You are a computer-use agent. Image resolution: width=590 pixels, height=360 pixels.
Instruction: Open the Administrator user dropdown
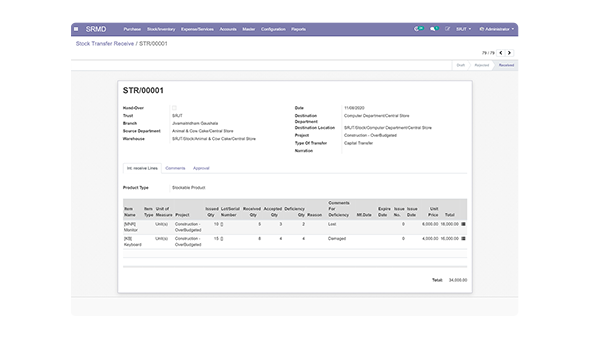[497, 29]
